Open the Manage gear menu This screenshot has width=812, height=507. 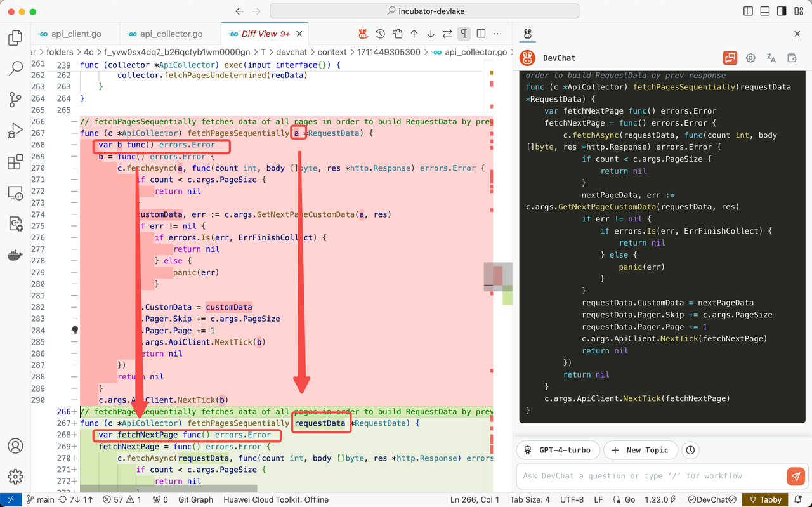coord(15,477)
